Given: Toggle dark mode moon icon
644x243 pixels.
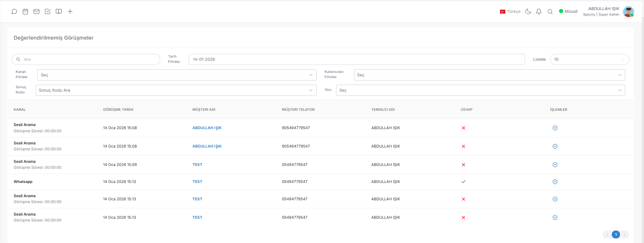Looking at the screenshot, I should click(528, 11).
